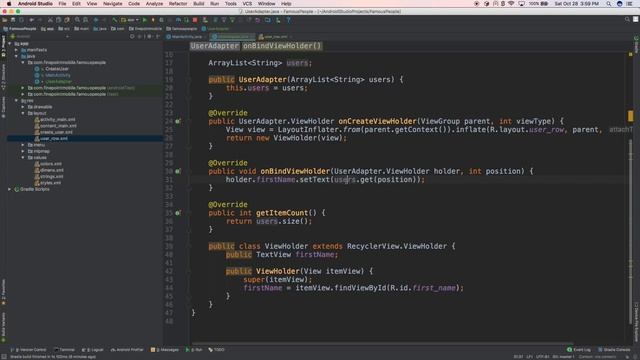Collapse the layout folder node
Screen dimensions: 640x360
click(x=23, y=113)
